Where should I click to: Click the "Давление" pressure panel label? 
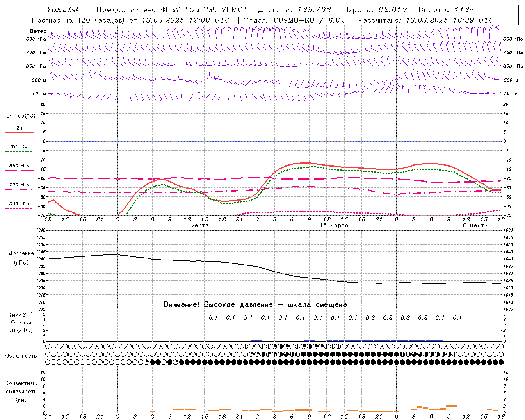[x=21, y=253]
